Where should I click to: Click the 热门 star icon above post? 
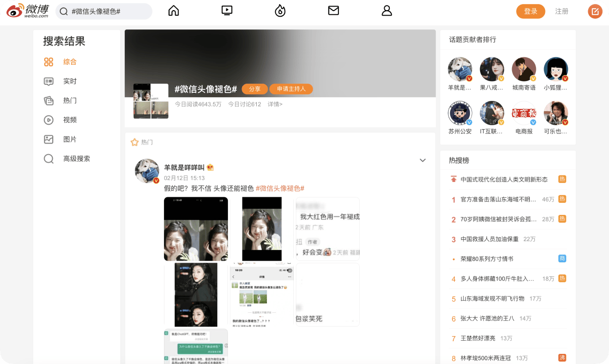point(134,142)
